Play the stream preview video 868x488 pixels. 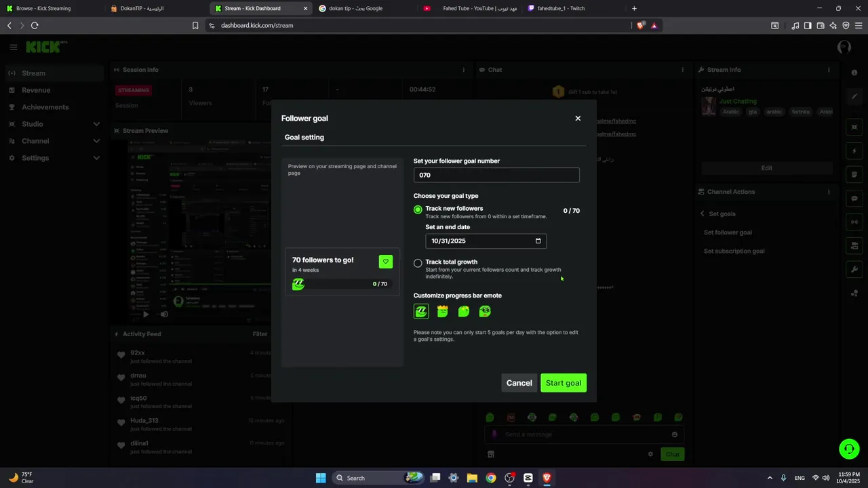coord(146,314)
